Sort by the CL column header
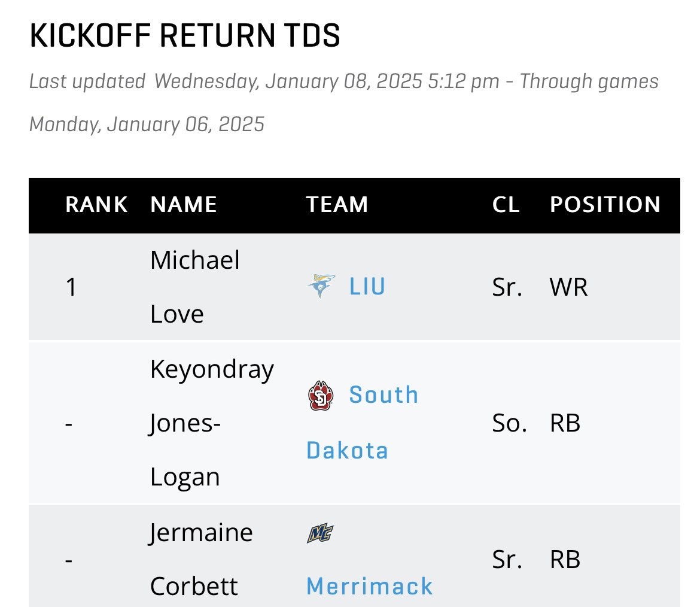700x607 pixels. (506, 205)
